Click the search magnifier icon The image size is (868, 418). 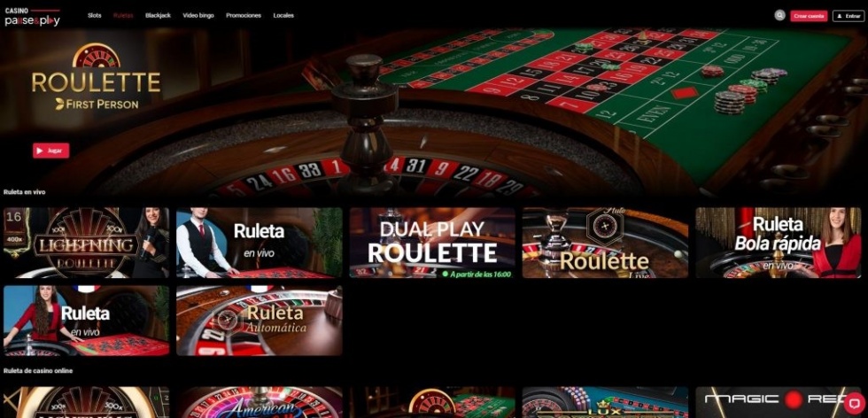(780, 16)
